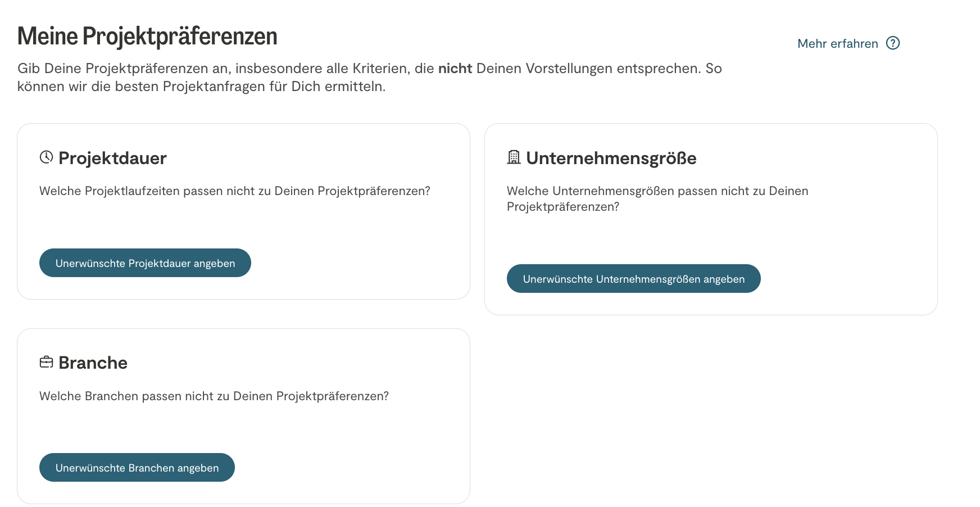Image resolution: width=980 pixels, height=507 pixels.
Task: Click the Branchen question text
Action: click(x=214, y=396)
